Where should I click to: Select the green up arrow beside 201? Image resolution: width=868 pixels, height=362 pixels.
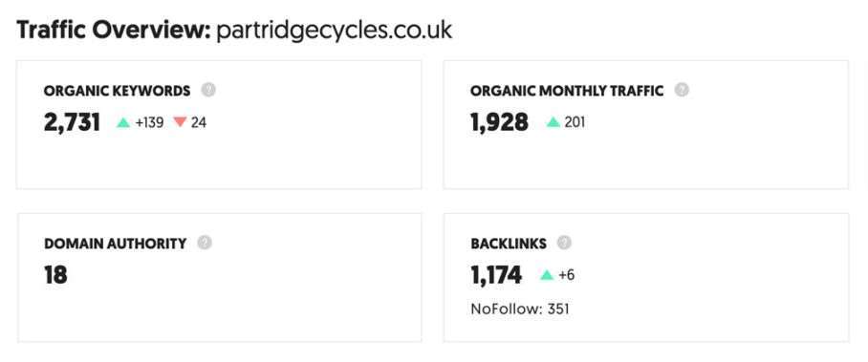pos(553,122)
